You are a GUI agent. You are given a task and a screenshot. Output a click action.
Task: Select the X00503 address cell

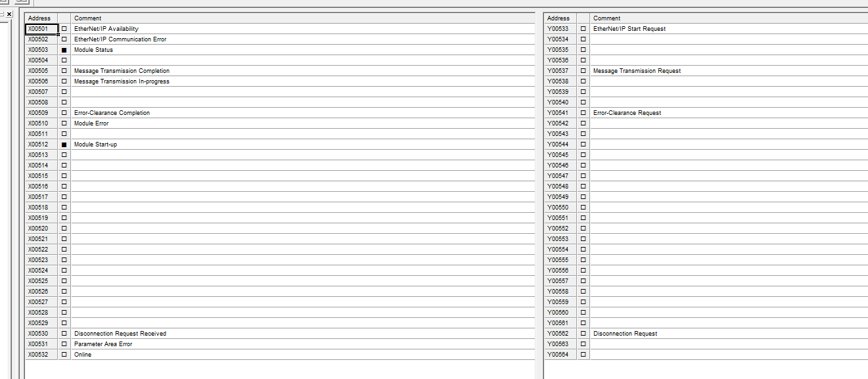[41, 50]
